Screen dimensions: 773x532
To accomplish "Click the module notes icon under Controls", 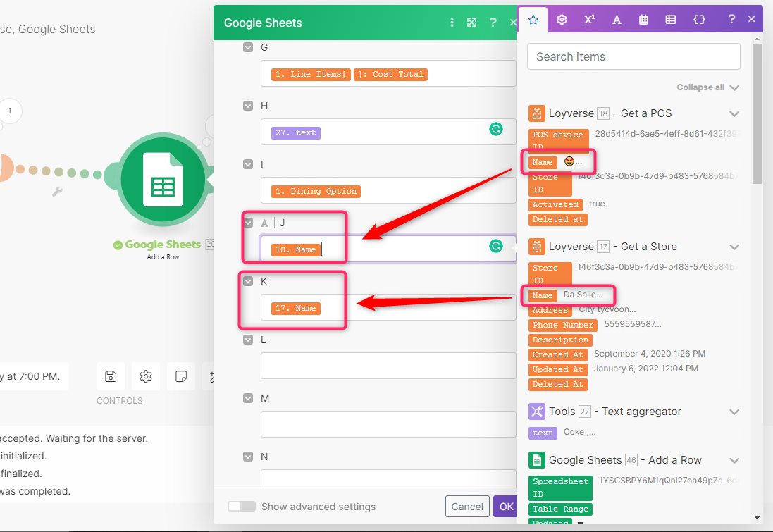I will (180, 376).
